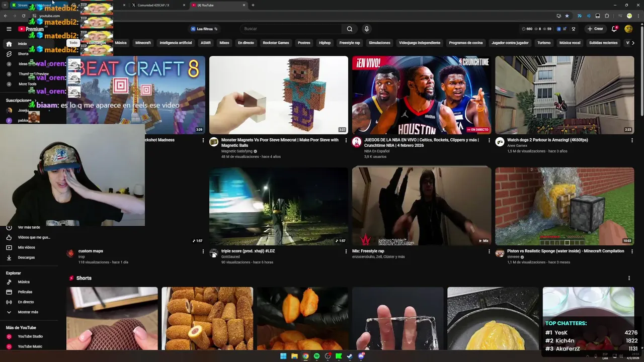The height and width of the screenshot is (362, 644).
Task: Click Anee Gamex channel avatar
Action: tap(500, 142)
